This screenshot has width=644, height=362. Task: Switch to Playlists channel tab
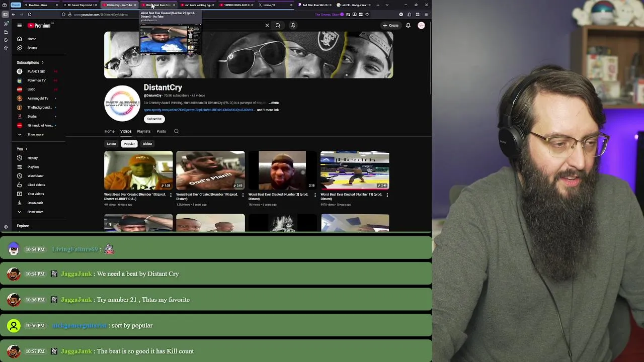pos(143,131)
